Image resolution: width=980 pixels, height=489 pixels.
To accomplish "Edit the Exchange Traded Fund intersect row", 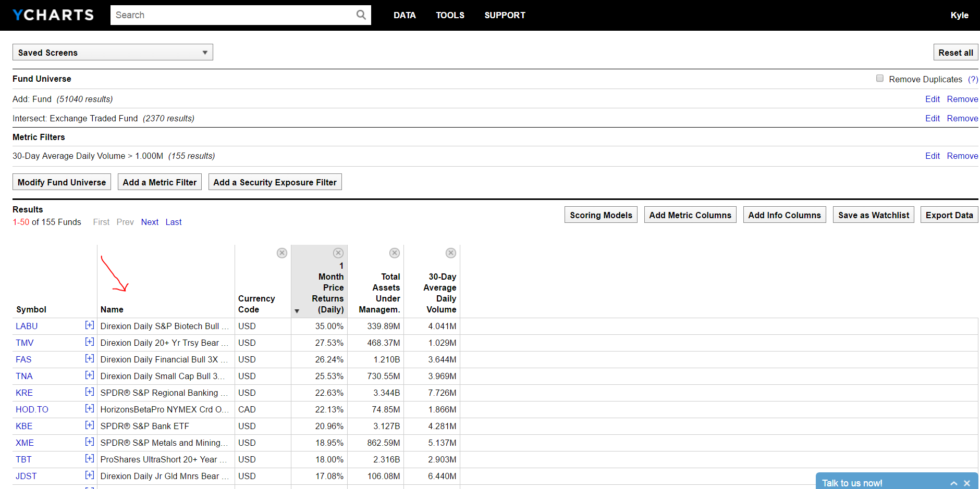I will click(x=932, y=118).
